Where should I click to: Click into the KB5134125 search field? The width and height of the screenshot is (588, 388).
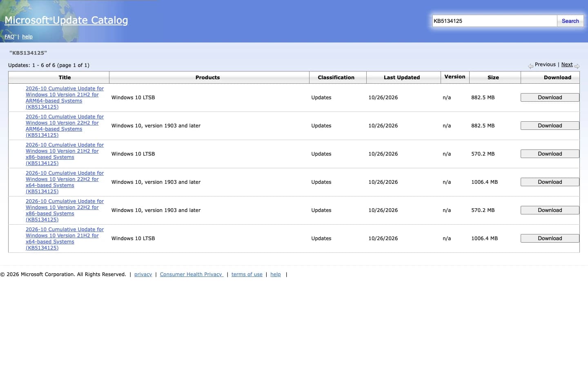pos(494,21)
